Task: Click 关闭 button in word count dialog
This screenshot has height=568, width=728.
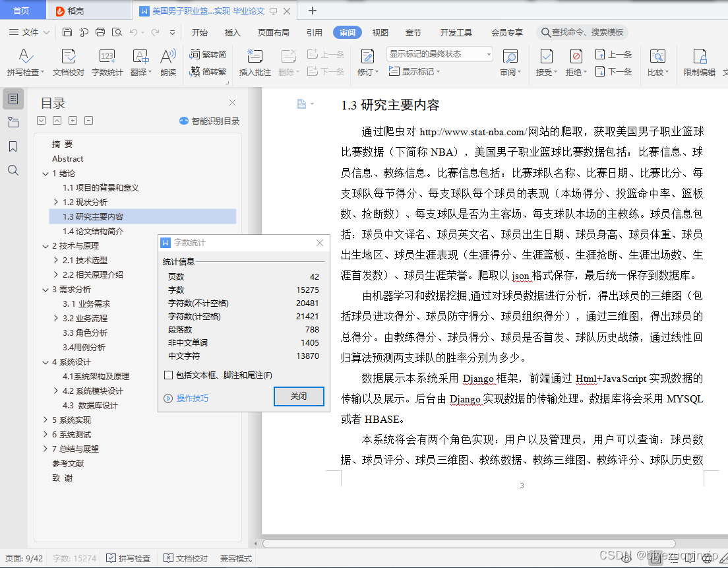Action: (x=299, y=396)
